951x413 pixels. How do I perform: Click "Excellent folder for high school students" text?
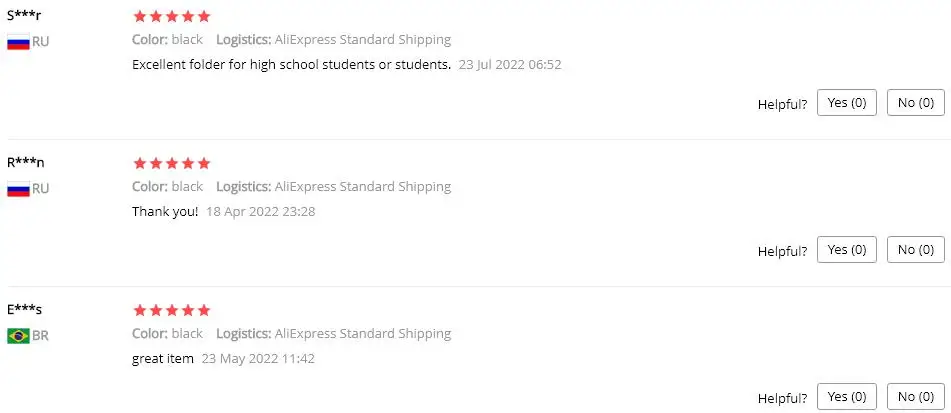tap(291, 65)
